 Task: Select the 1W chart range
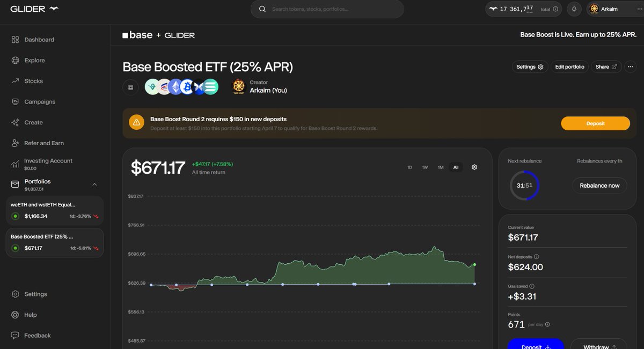[425, 167]
